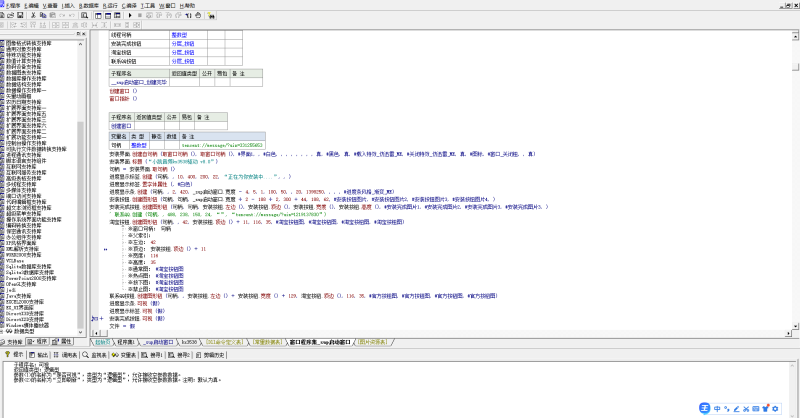Open the F.程序 menu
This screenshot has width=800, height=418.
point(13,6)
